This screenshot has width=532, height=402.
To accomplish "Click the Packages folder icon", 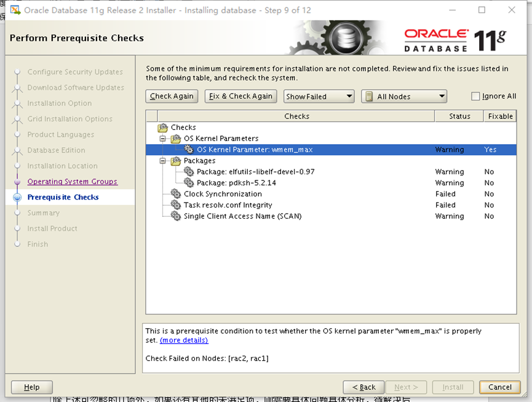I will [176, 161].
